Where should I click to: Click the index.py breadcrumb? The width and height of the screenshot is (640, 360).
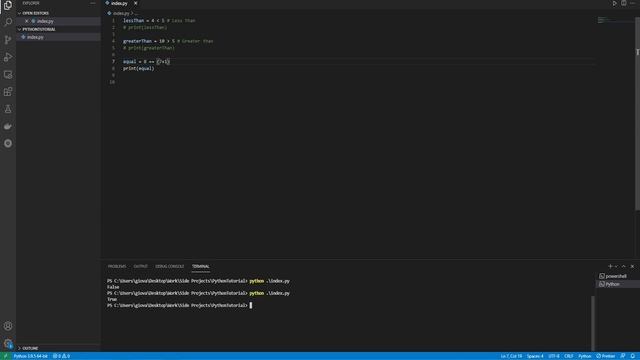(120, 13)
